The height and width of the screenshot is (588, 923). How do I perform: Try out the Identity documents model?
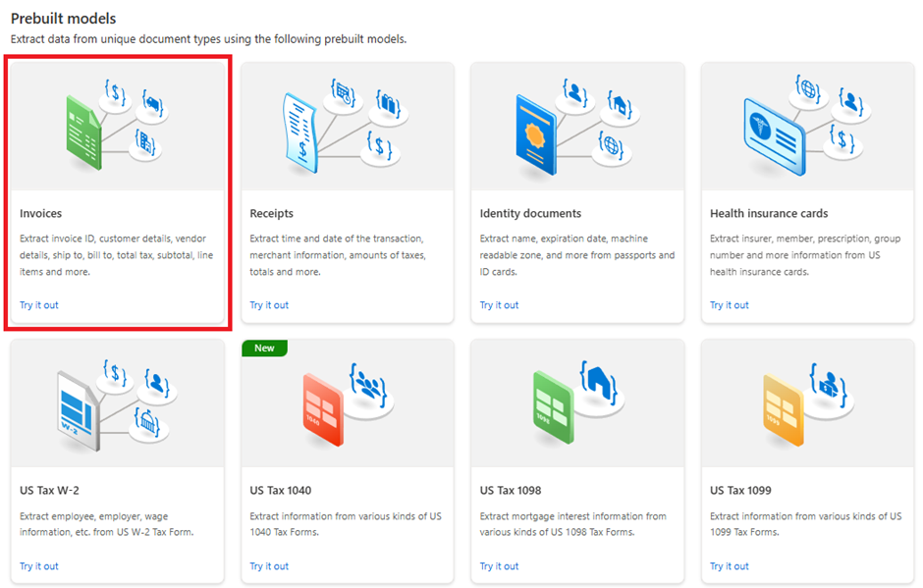tap(499, 305)
